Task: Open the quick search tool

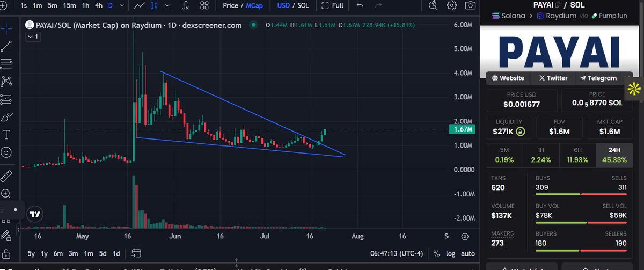Action: pyautogui.click(x=434, y=5)
